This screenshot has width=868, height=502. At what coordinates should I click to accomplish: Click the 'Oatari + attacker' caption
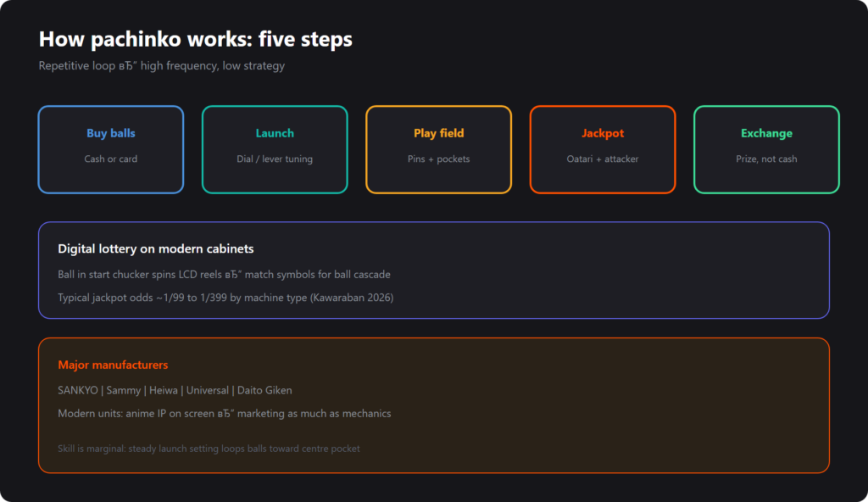coord(603,159)
